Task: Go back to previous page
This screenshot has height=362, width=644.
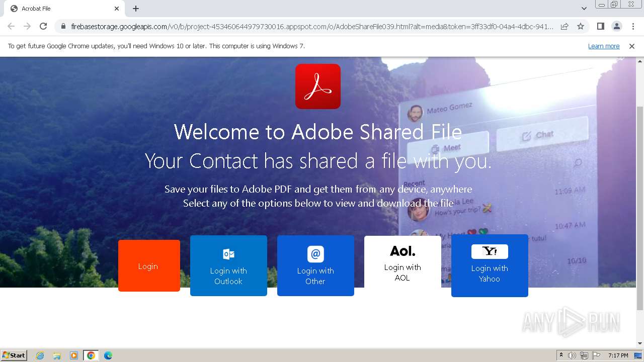Action: click(x=11, y=26)
